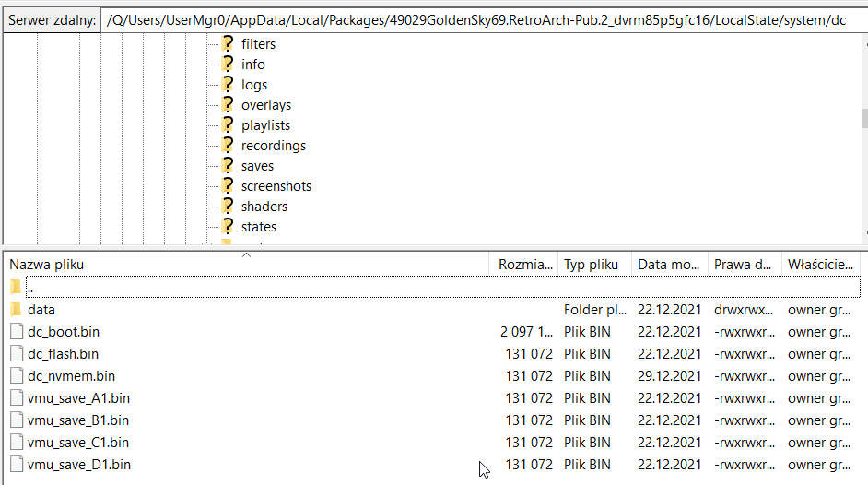The width and height of the screenshot is (868, 485).
Task: Click the question mark icon beside filters
Action: (x=228, y=43)
